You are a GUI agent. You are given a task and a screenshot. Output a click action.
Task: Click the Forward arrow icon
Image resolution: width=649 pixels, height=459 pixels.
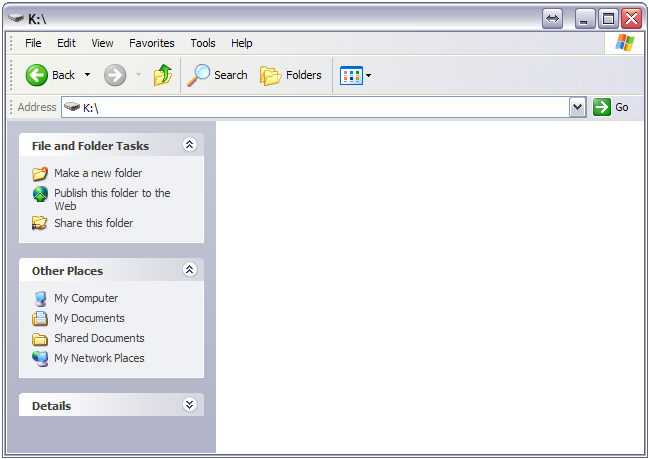[115, 75]
